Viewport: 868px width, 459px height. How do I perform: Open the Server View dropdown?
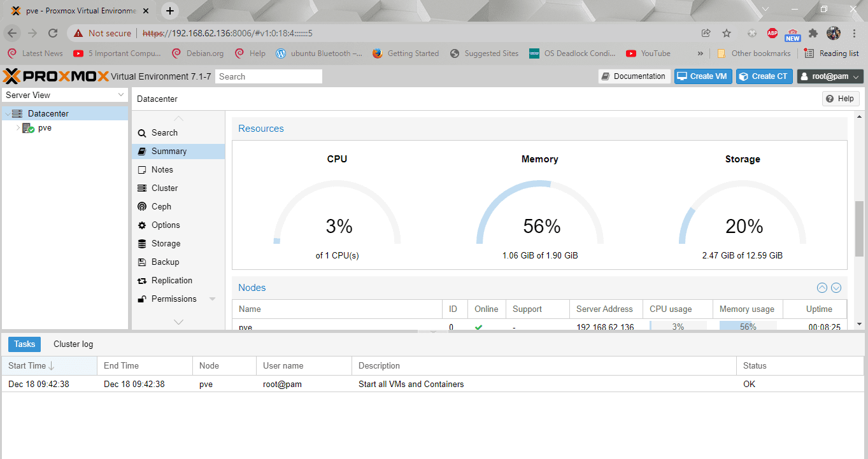click(x=65, y=95)
